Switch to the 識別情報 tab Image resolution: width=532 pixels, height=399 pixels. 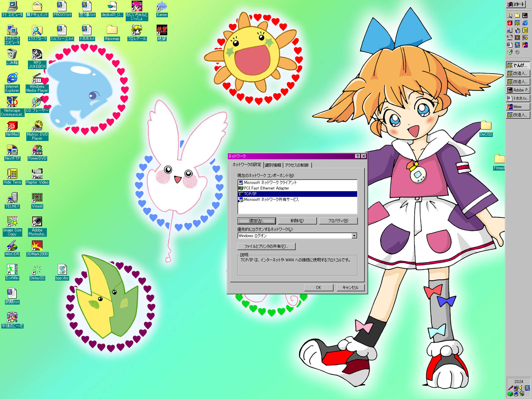(x=273, y=165)
